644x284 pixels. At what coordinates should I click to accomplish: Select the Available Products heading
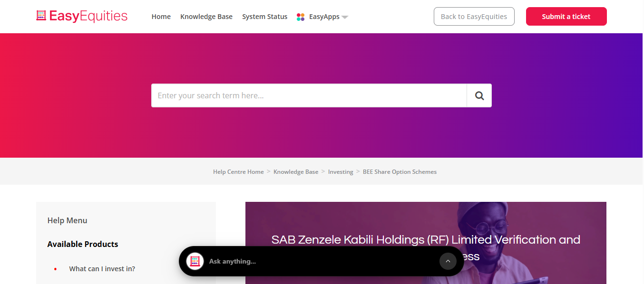pyautogui.click(x=83, y=244)
